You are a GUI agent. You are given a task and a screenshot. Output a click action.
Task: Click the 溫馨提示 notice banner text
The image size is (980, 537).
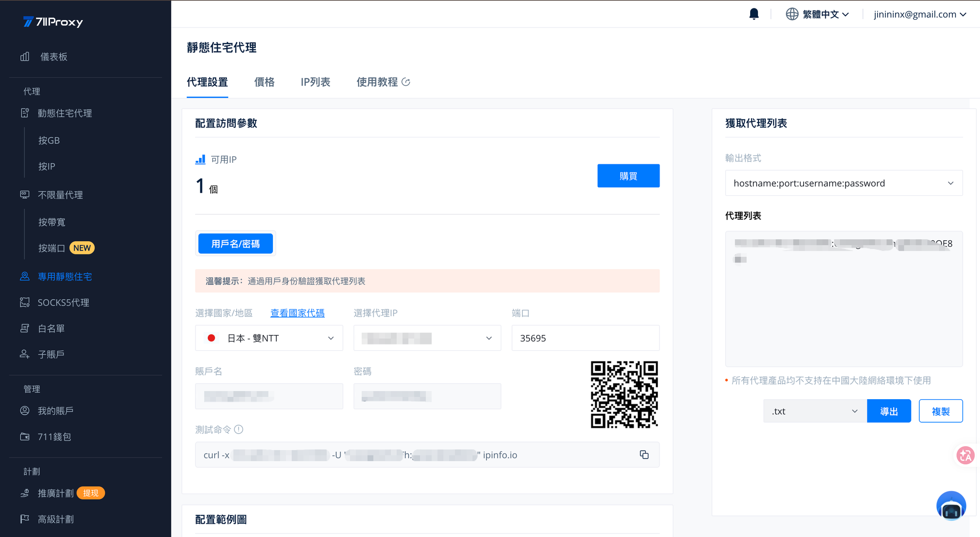(285, 281)
